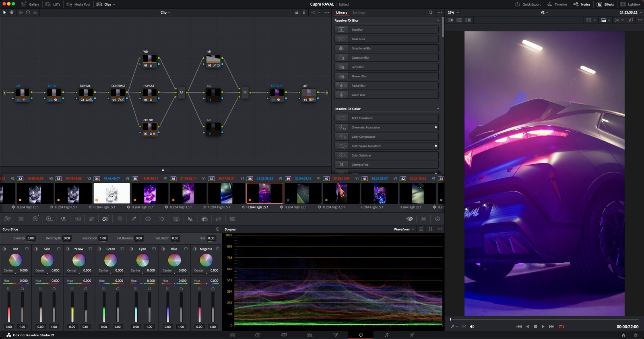Toggle the Skin slice on/off
Image resolution: width=644 pixels, height=339 pixels.
click(x=36, y=249)
